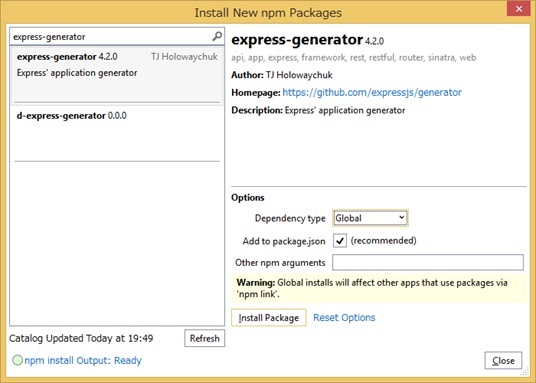Image resolution: width=536 pixels, height=383 pixels.
Task: Click the Catalog Updated Today status text
Action: tap(81, 338)
